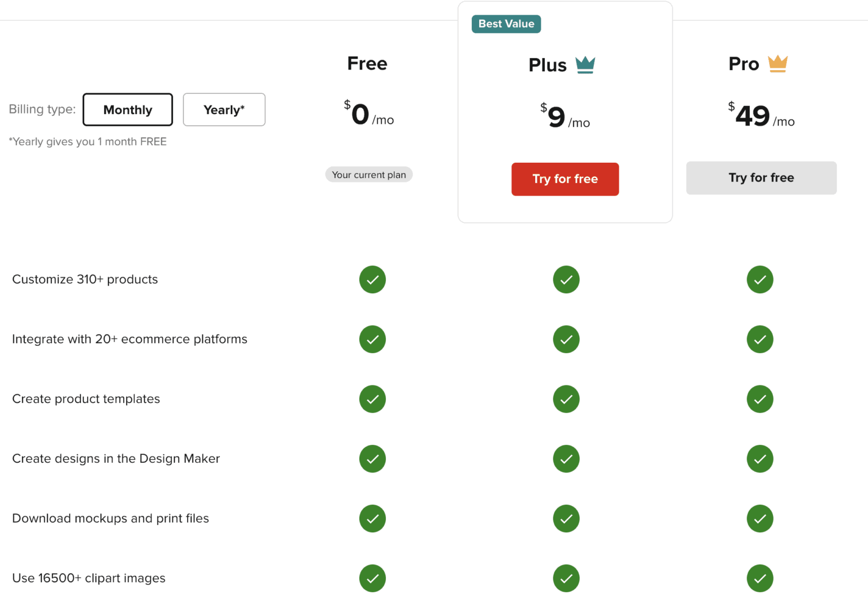This screenshot has width=868, height=603.
Task: Click the teal crown icon beside Plus
Action: pos(585,65)
